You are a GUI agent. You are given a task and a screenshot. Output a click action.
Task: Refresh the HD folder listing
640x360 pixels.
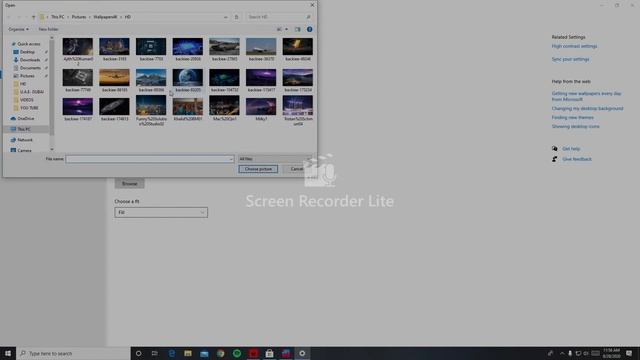pos(236,17)
